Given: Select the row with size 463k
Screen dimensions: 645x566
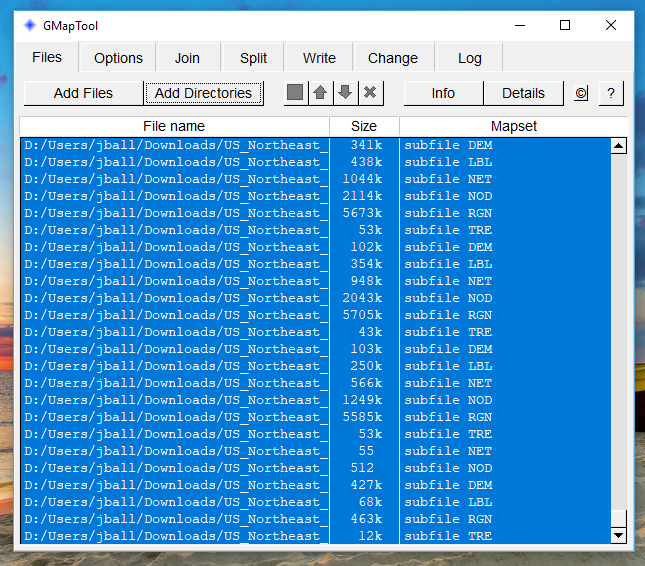Looking at the screenshot, I should (316, 519).
